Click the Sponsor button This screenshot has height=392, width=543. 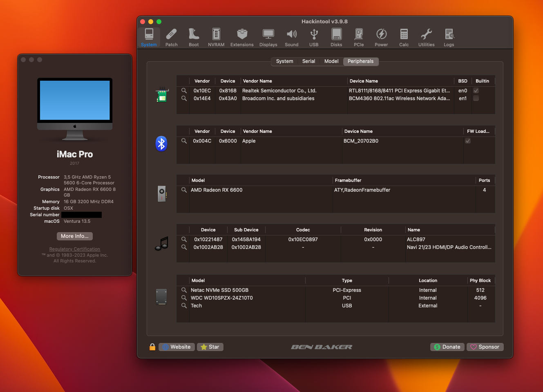[485, 347]
